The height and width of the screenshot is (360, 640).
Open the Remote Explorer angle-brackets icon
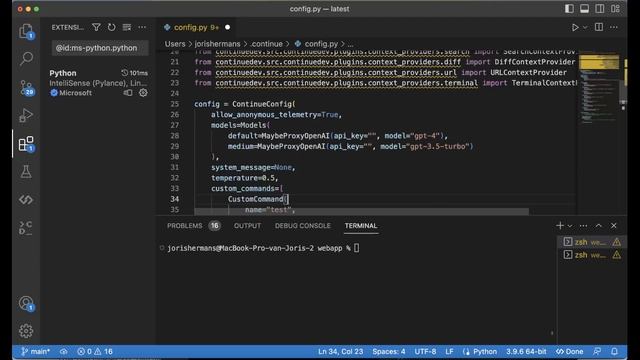pyautogui.click(x=26, y=200)
